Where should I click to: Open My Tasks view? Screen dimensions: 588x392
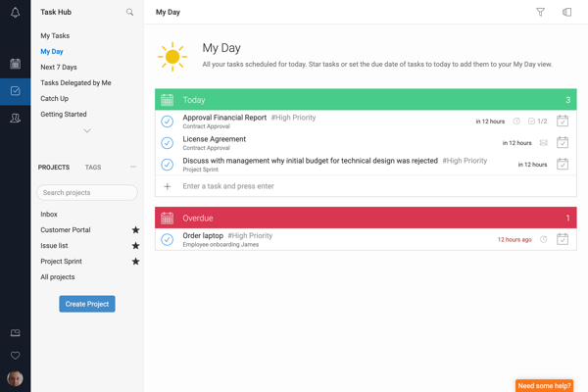point(55,35)
